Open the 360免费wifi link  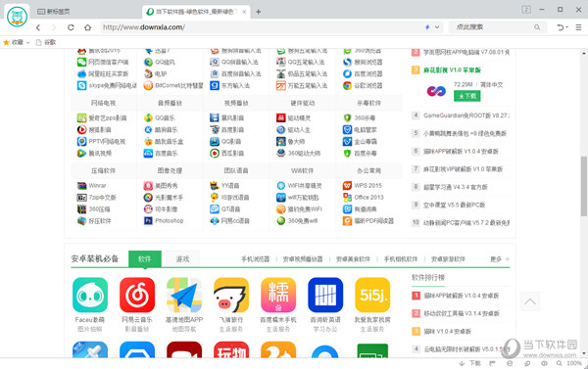click(303, 221)
